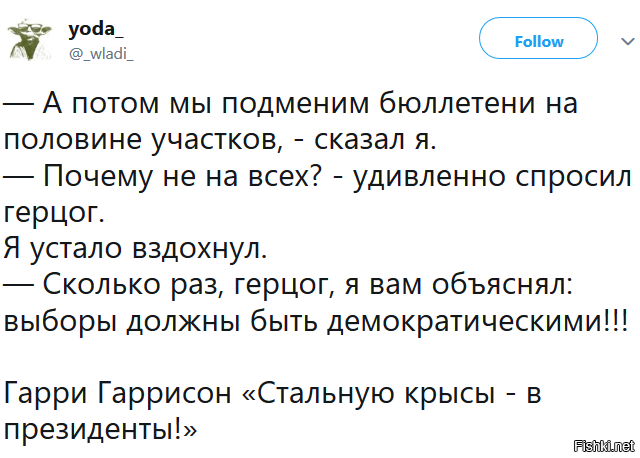Click the line "Сколько раз, герцог, я вам объяснял:"

(x=288, y=285)
